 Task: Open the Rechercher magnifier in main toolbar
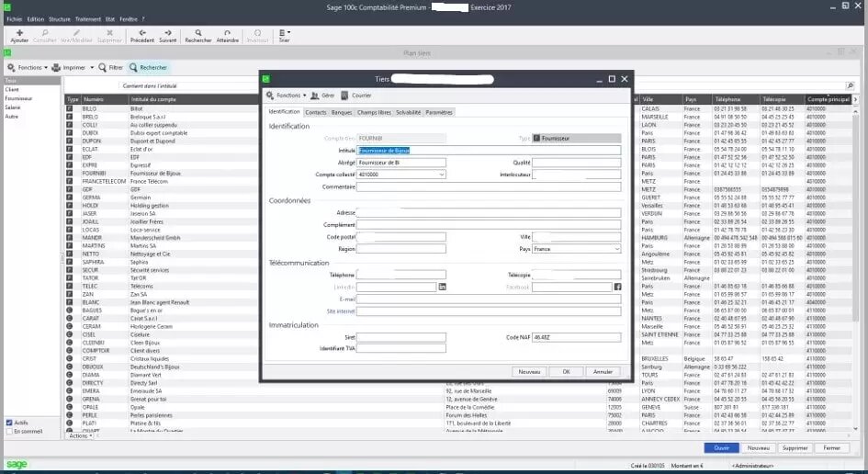click(198, 33)
